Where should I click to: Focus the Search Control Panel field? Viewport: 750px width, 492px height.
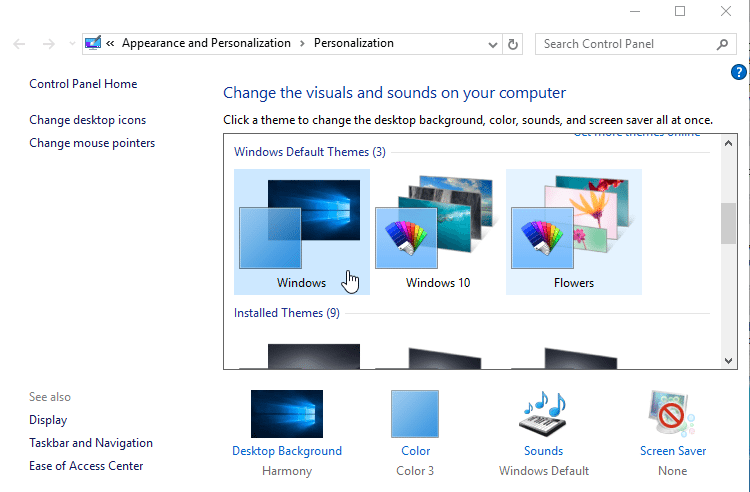pyautogui.click(x=635, y=44)
